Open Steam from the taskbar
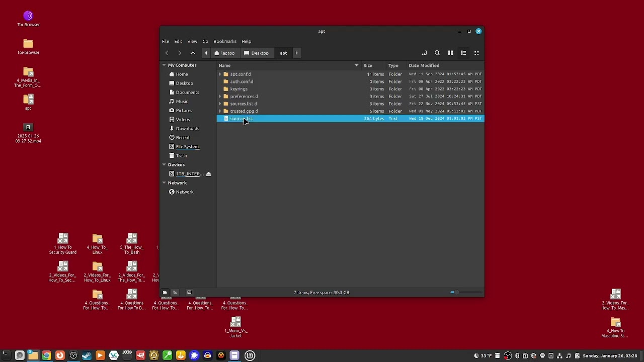Screen dimensions: 644x362 pyautogui.click(x=87, y=355)
